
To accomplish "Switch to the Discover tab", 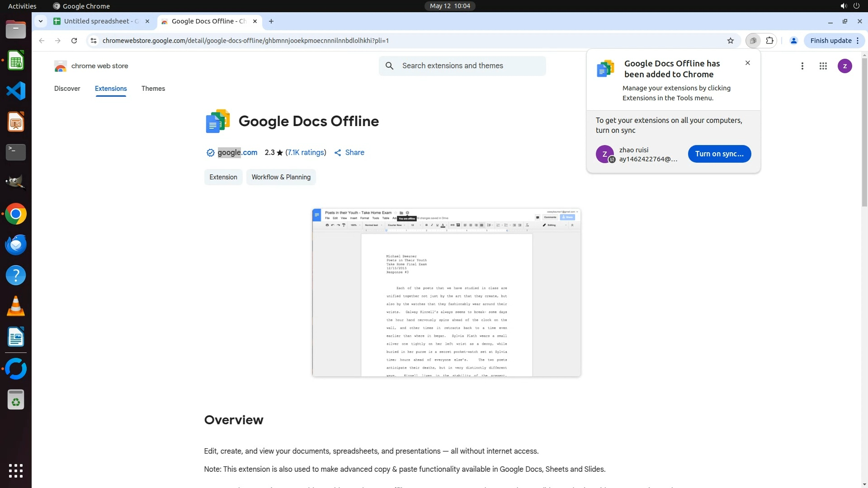I will click(67, 89).
